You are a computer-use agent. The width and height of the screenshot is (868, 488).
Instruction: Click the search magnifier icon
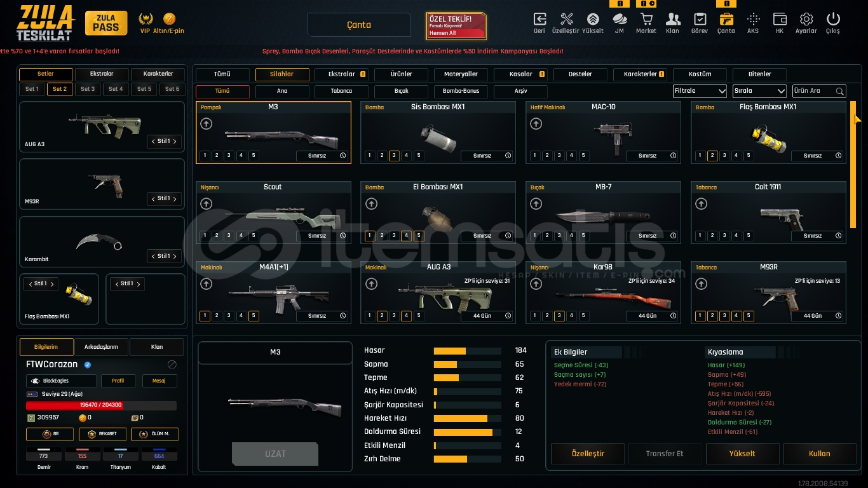[x=840, y=91]
